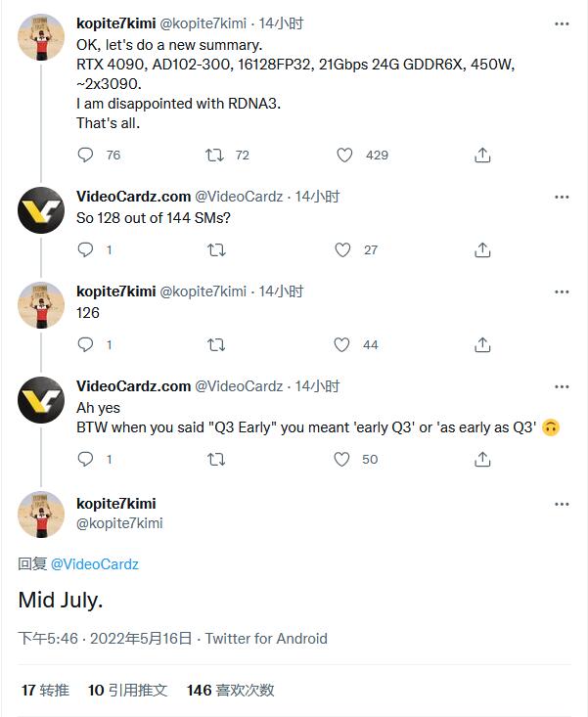Click the VideoCardz avatar on the "Ah yes" tweet
The height and width of the screenshot is (717, 588).
click(41, 400)
